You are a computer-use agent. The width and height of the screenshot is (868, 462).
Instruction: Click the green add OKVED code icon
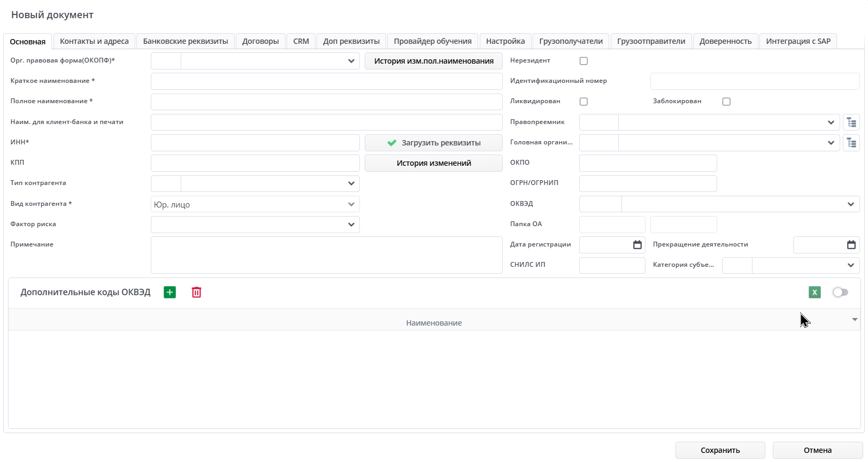pyautogui.click(x=170, y=292)
